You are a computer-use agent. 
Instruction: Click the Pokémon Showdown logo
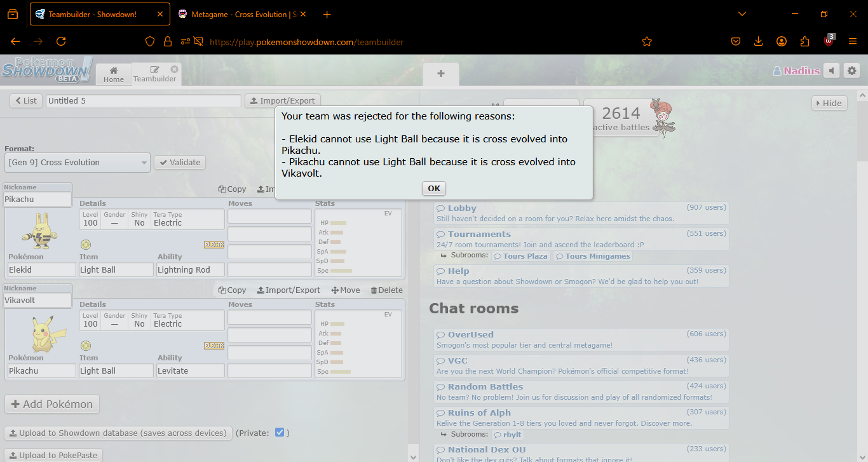tap(47, 70)
